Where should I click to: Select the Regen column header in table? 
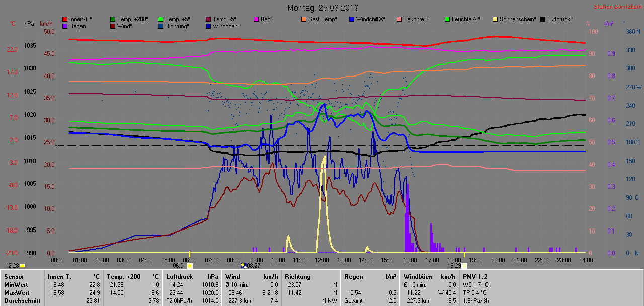[x=353, y=276]
